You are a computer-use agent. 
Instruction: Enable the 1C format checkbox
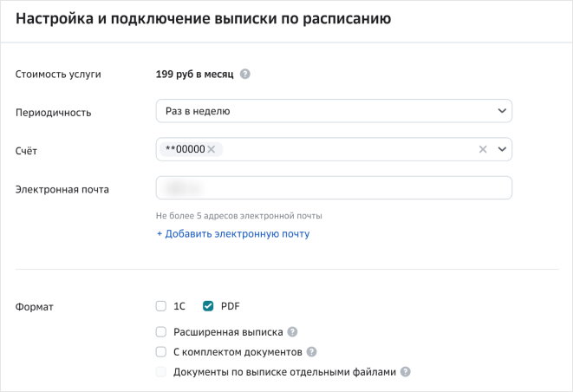pos(160,306)
